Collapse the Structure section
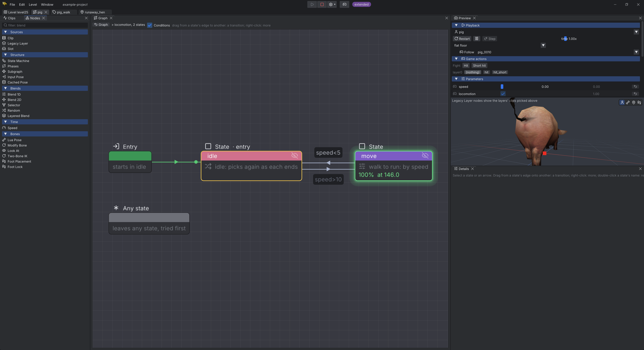Screen dimensions: 644x350 [5, 55]
